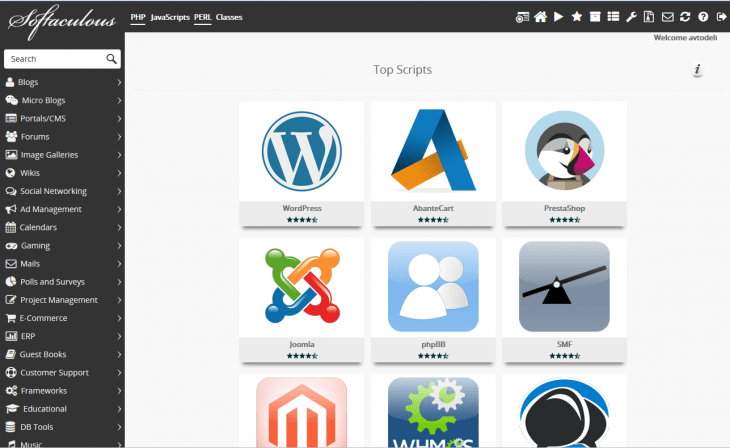This screenshot has width=730, height=448.
Task: Open script ratings via the star icon
Action: coord(576,17)
